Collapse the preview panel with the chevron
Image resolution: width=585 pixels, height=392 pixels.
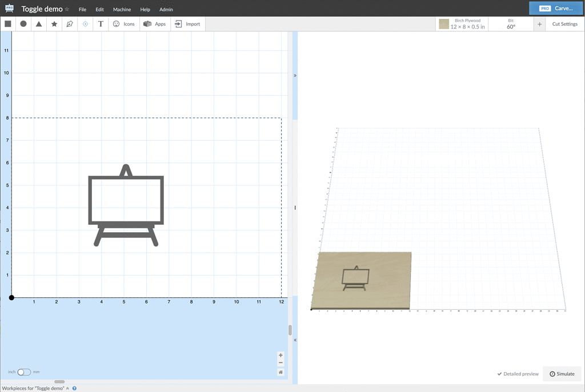[295, 75]
